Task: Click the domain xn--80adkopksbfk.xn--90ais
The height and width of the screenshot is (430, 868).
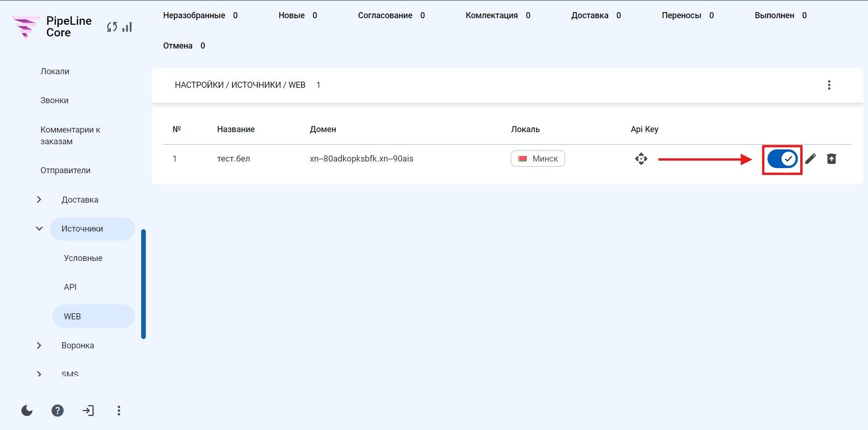Action: [x=362, y=159]
